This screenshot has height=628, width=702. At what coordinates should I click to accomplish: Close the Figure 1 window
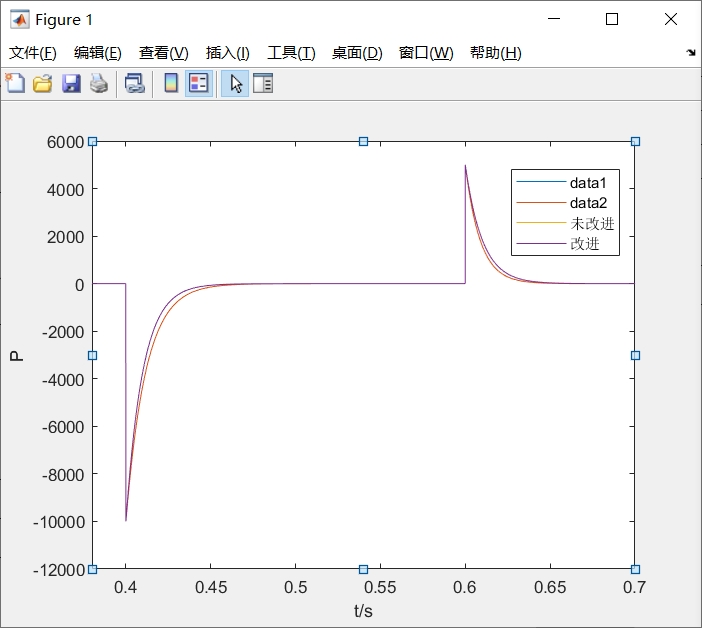click(671, 19)
